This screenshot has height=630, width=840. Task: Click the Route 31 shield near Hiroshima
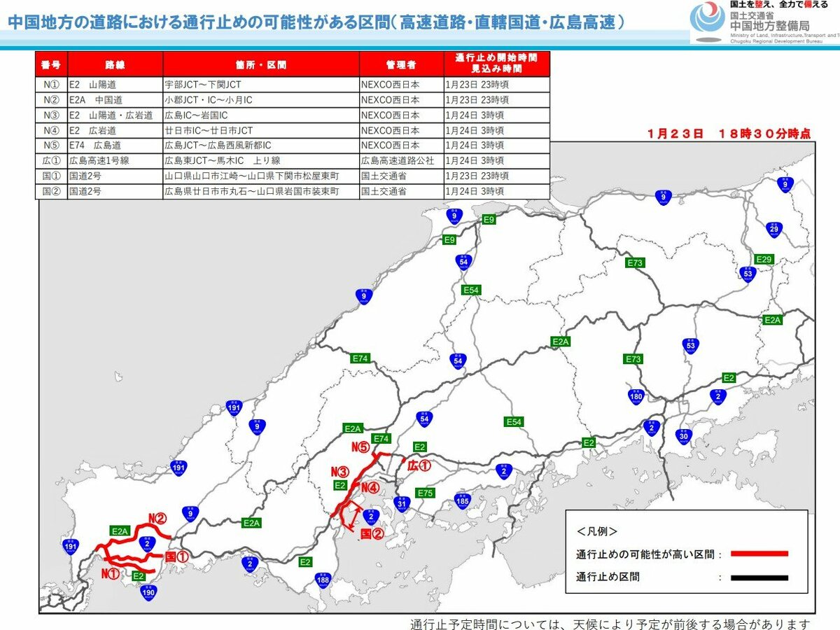[x=401, y=503]
